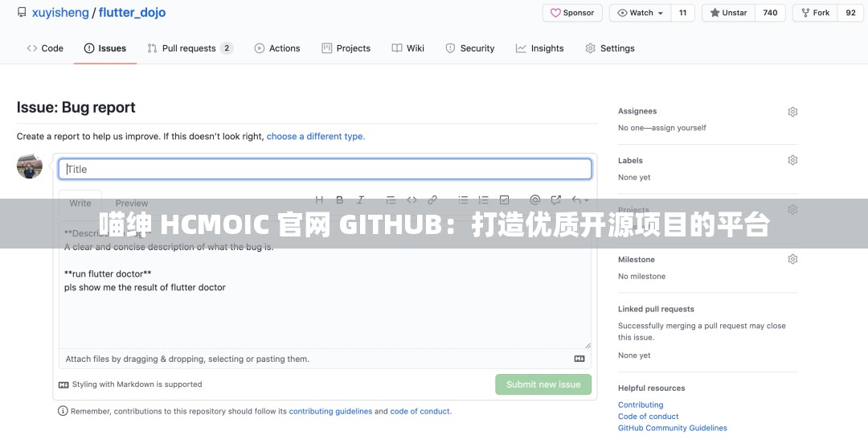Screen dimensions: 868x448
Task: Click the Submit new issue button
Action: [x=543, y=384]
